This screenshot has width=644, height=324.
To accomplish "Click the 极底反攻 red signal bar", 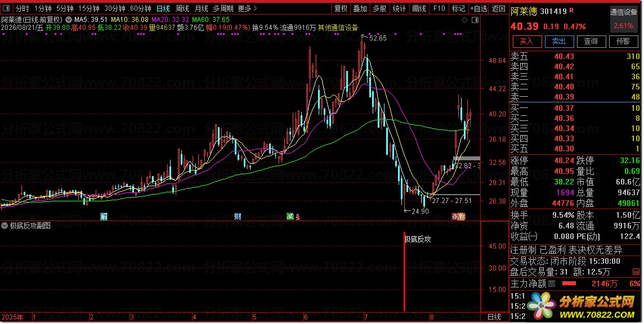I will pyautogui.click(x=404, y=271).
